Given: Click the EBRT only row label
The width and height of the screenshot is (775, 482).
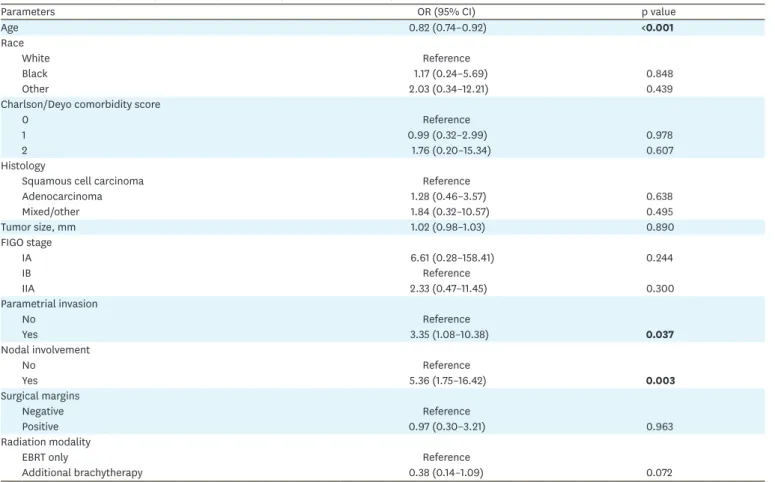Looking at the screenshot, I should (45, 457).
